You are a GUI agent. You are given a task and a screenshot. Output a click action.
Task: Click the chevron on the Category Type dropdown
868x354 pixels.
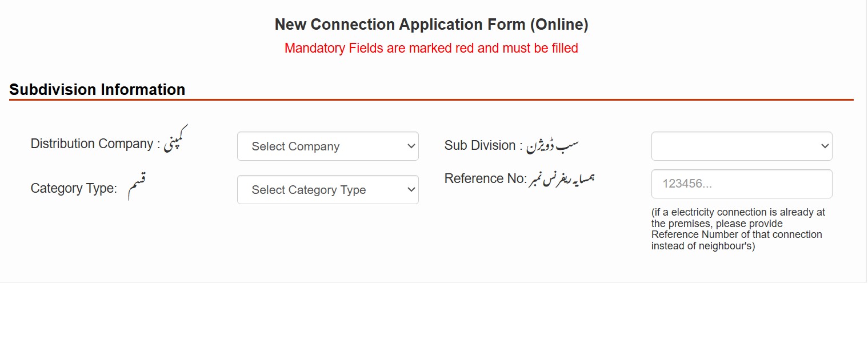click(x=410, y=189)
